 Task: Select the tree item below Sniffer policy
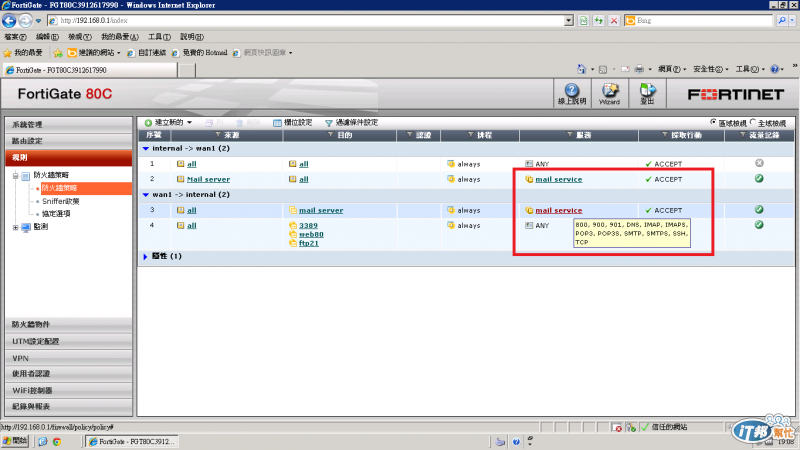point(56,214)
